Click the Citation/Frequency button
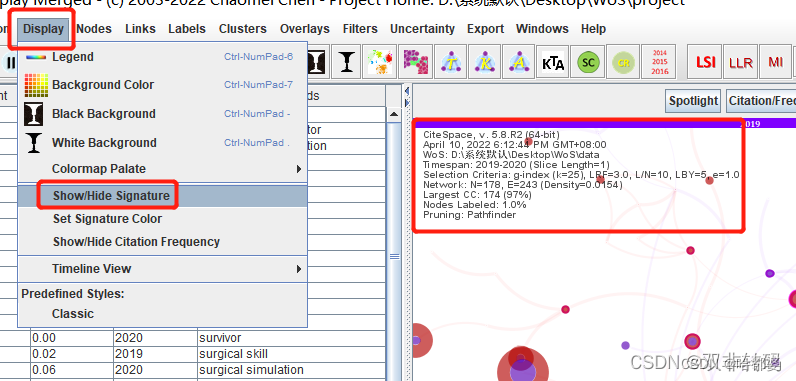The width and height of the screenshot is (796, 381). click(x=761, y=101)
